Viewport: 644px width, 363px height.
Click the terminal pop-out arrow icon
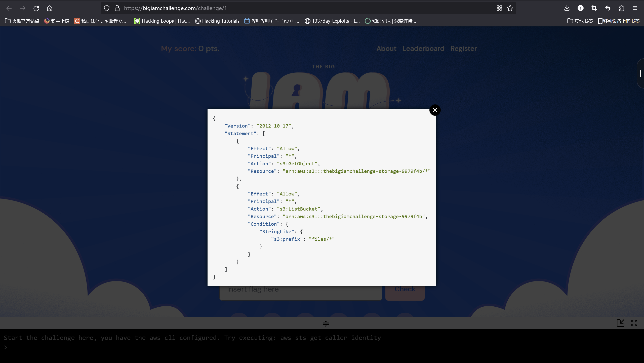tap(621, 323)
